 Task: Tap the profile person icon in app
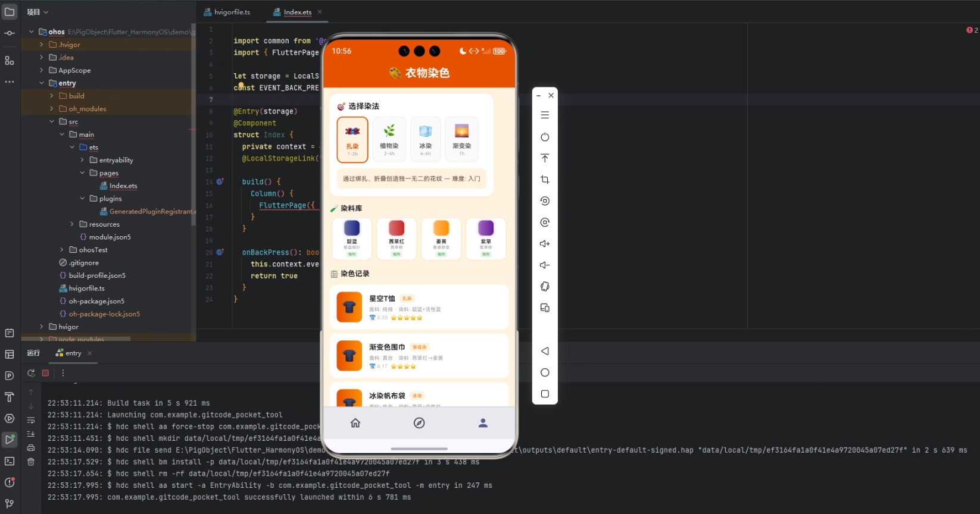pyautogui.click(x=483, y=423)
